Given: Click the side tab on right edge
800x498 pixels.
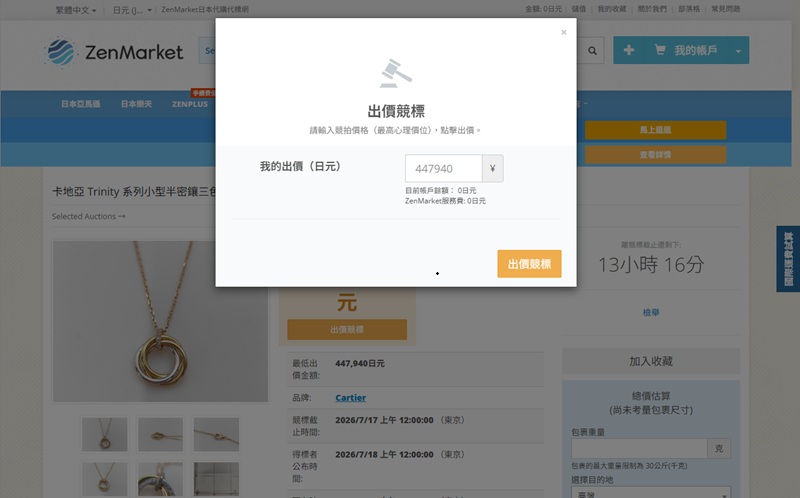Looking at the screenshot, I should click(x=788, y=259).
